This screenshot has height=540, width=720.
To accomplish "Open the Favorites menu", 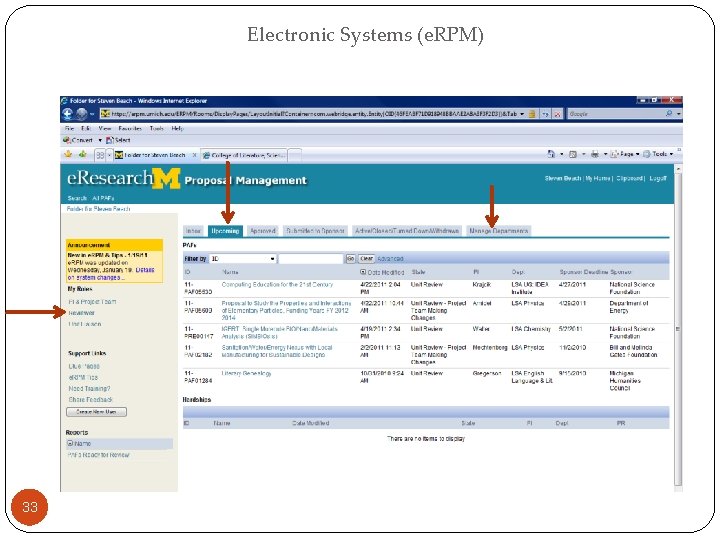I will coord(130,129).
